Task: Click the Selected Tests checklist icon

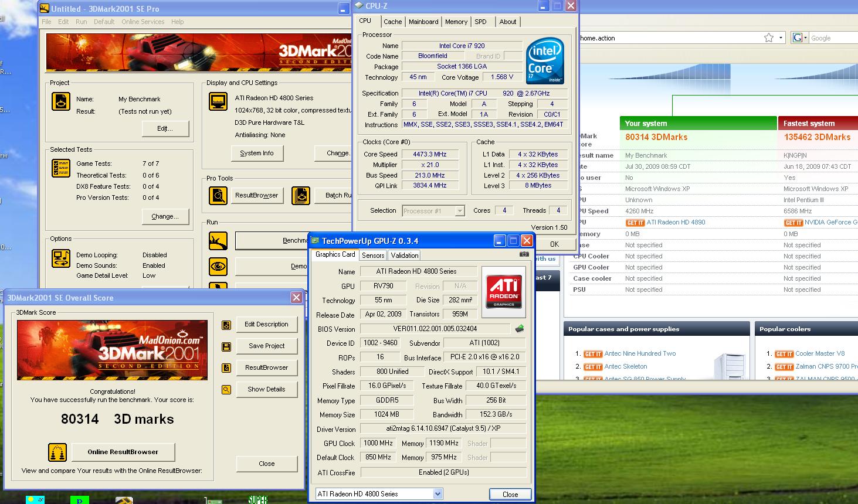Action: (61, 168)
